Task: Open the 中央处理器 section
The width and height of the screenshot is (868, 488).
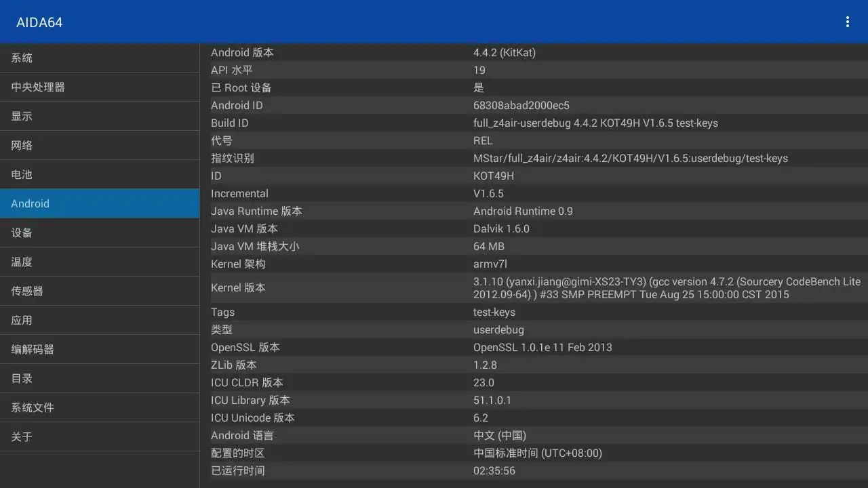Action: [x=100, y=87]
